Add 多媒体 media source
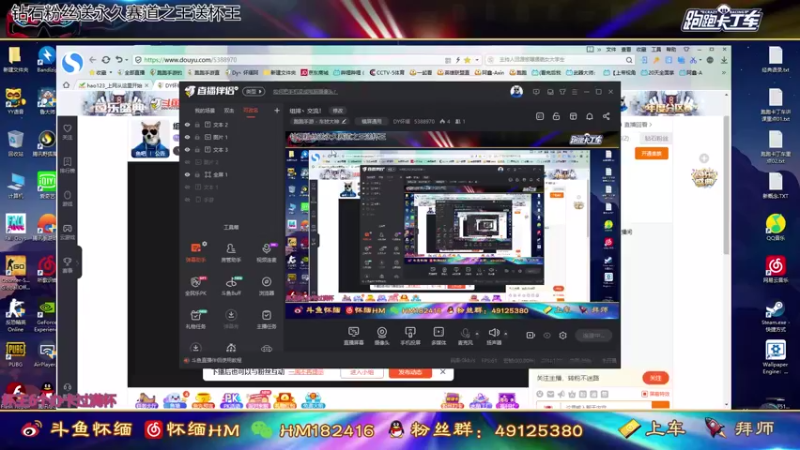The height and width of the screenshot is (450, 800). [439, 336]
